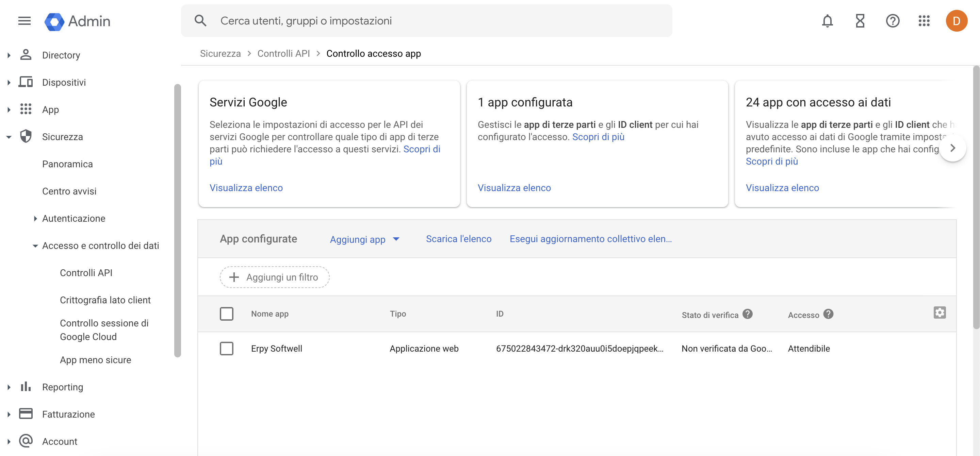The image size is (980, 456).
Task: Open the hourglass tasks icon
Action: [x=860, y=21]
